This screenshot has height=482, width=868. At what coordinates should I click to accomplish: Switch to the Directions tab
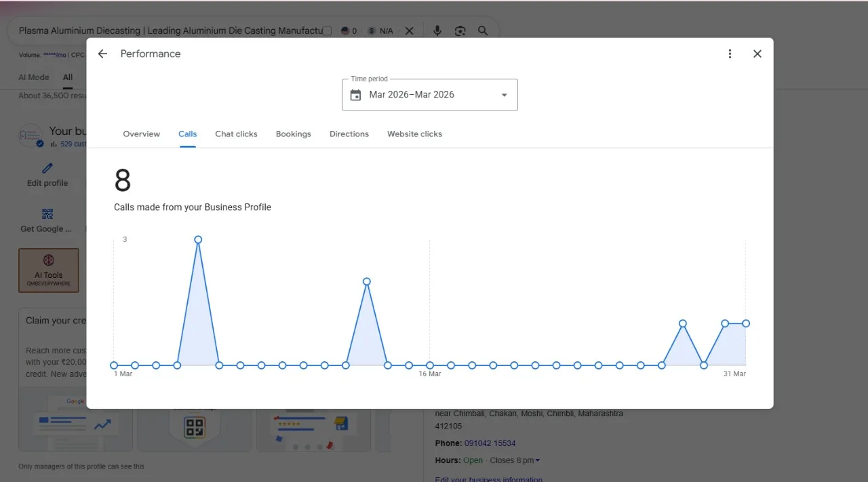349,134
